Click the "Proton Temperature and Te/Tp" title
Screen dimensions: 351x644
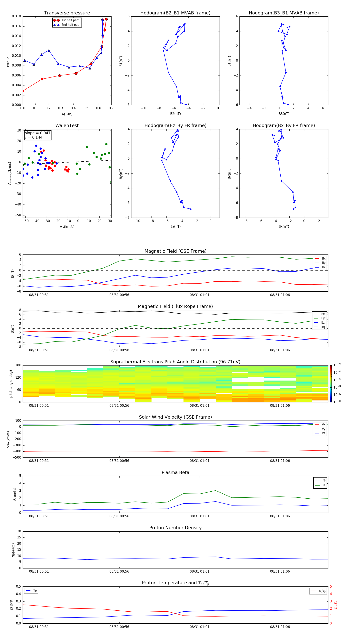[175, 583]
